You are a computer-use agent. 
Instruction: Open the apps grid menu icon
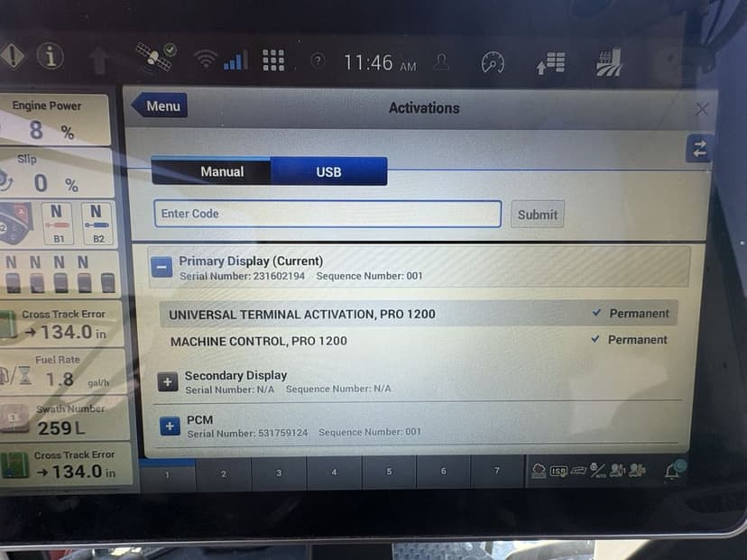tap(273, 60)
